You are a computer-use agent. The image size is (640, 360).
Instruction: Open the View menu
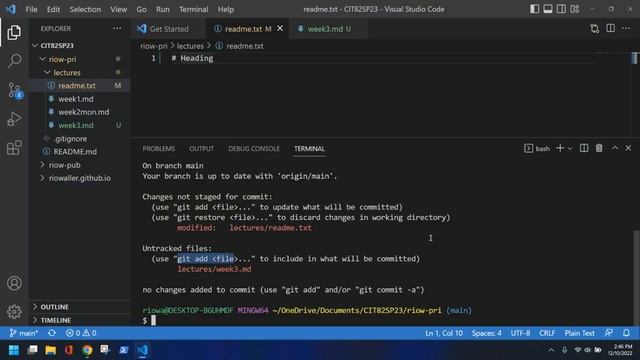point(118,9)
